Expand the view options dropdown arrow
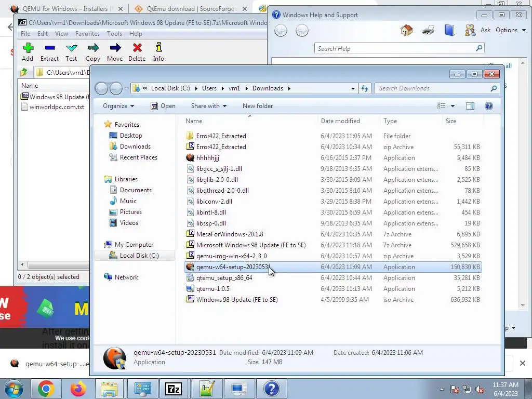Screen dimensions: 532x399 pos(453,106)
